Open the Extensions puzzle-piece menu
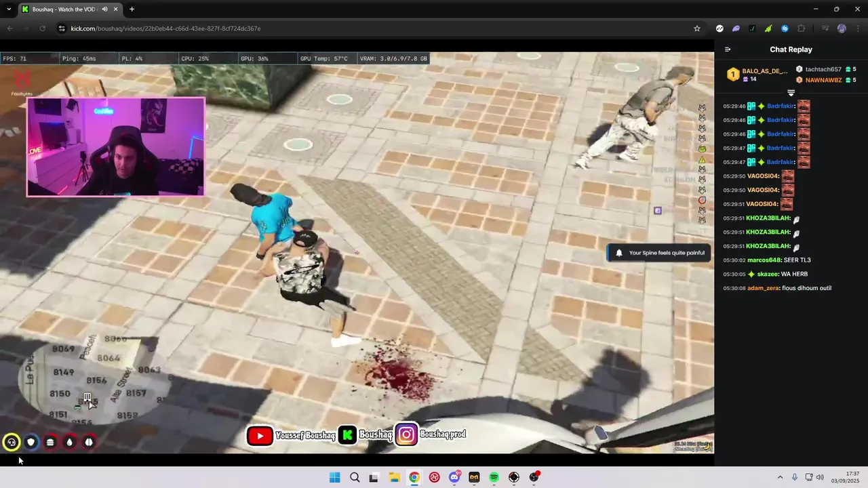 coord(802,28)
